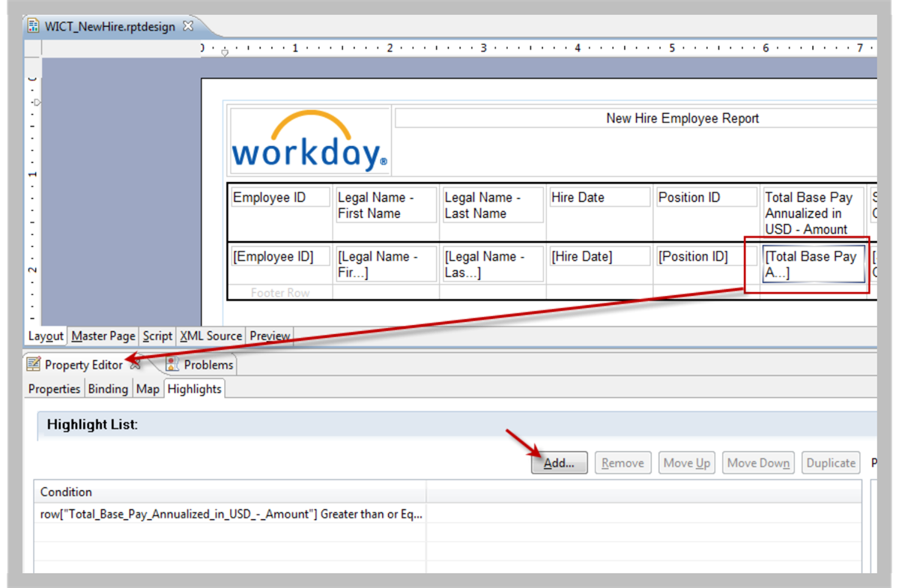Switch to the Binding sub-tab

108,389
